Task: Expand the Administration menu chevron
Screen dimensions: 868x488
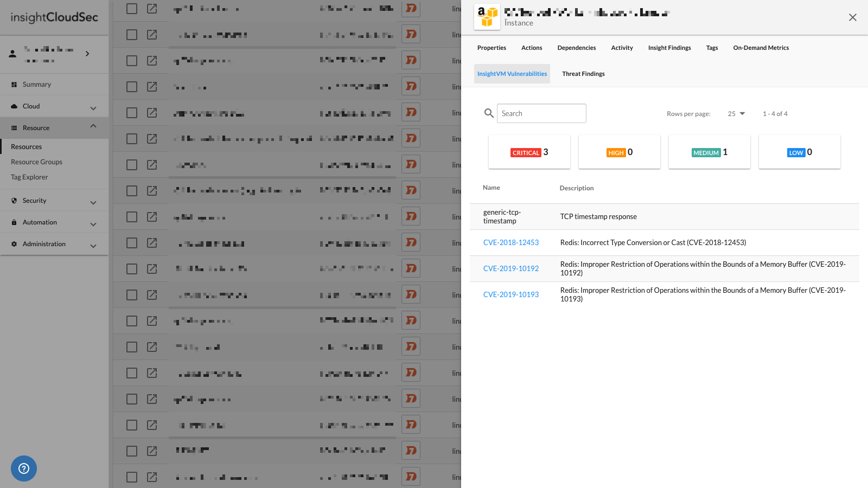Action: (93, 246)
